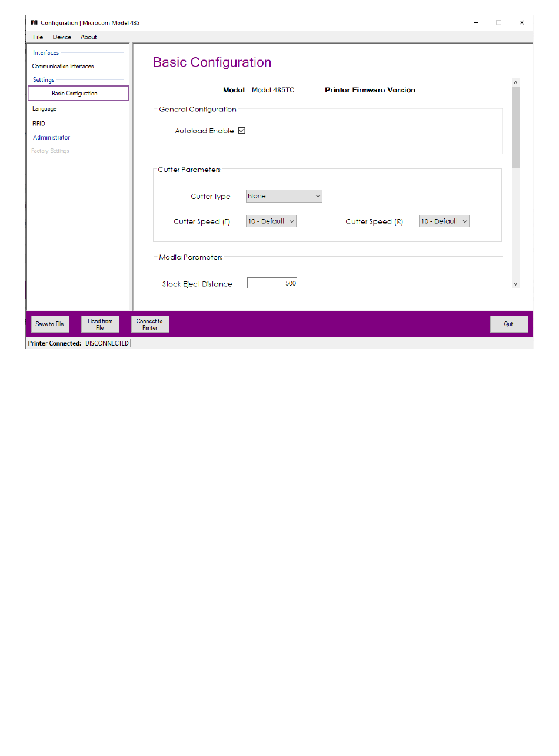Open the RFID settings page
This screenshot has height=756, width=559.
[x=38, y=124]
